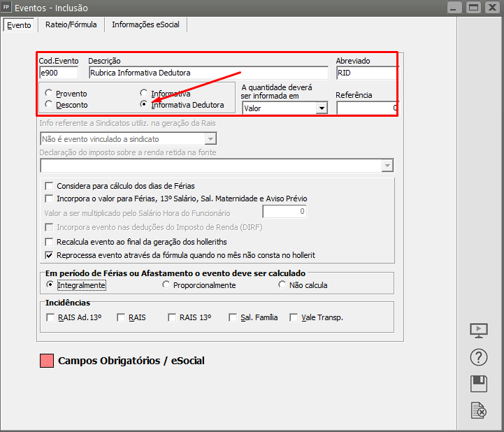The width and height of the screenshot is (504, 432).
Task: Open the Declaração do imposto dropdown
Action: point(387,166)
